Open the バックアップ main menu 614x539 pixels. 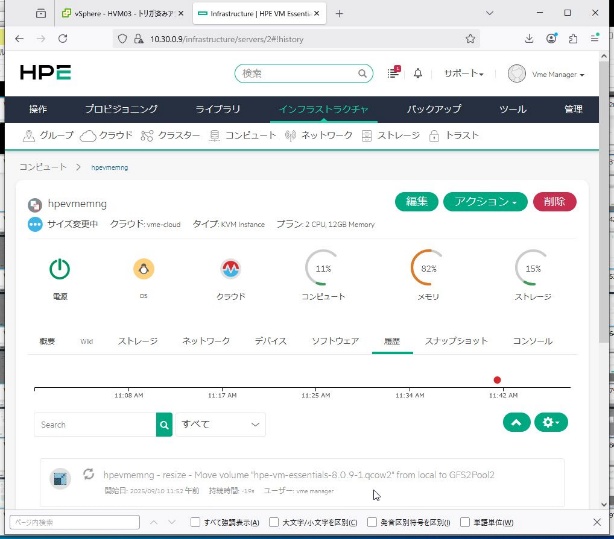434,109
